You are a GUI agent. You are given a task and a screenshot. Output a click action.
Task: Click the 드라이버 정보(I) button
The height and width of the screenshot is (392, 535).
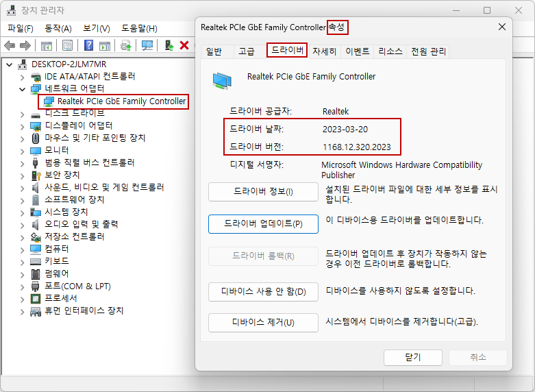[263, 192]
